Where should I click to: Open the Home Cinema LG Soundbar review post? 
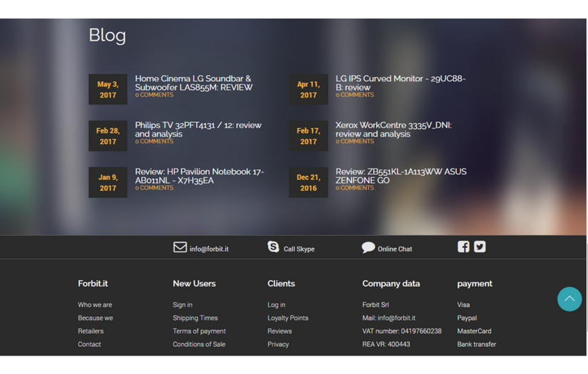194,83
